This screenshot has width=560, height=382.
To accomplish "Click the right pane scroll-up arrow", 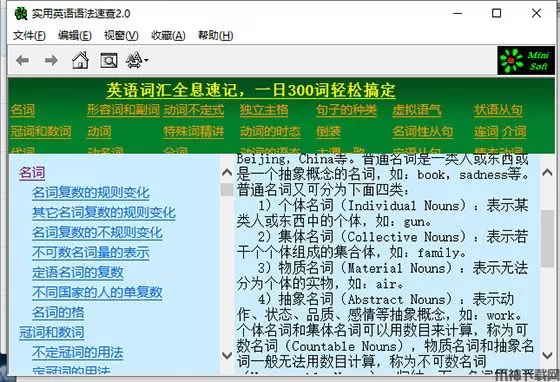I will tap(547, 173).
